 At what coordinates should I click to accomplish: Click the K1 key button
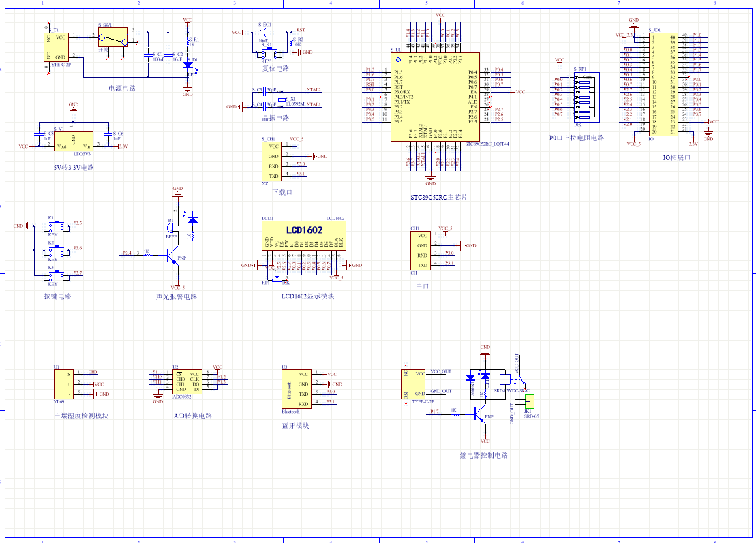coord(57,226)
